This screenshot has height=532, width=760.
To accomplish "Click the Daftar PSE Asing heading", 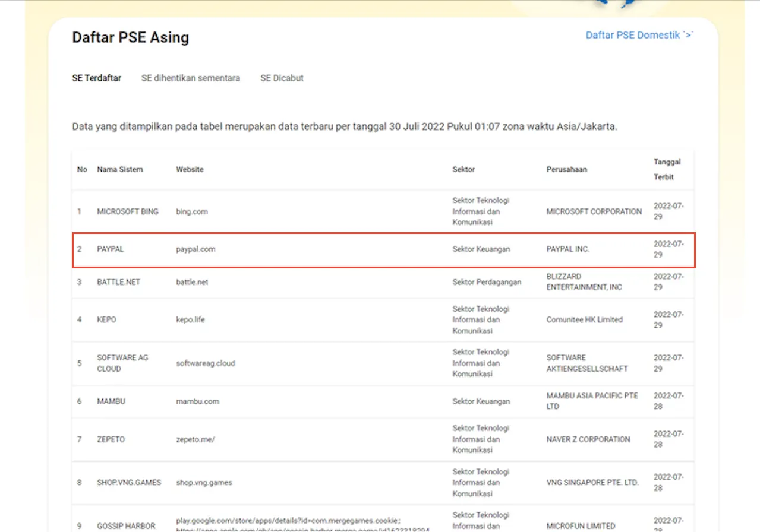I will pyautogui.click(x=130, y=37).
